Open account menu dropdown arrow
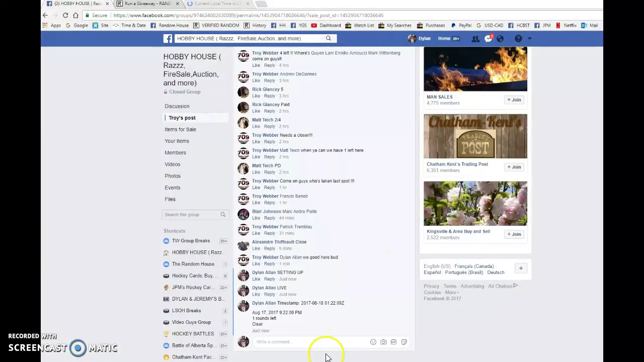This screenshot has height=362, width=644. tap(529, 39)
